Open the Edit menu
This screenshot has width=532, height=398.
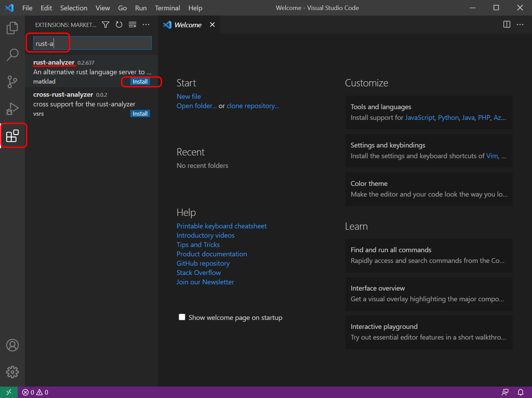click(46, 8)
